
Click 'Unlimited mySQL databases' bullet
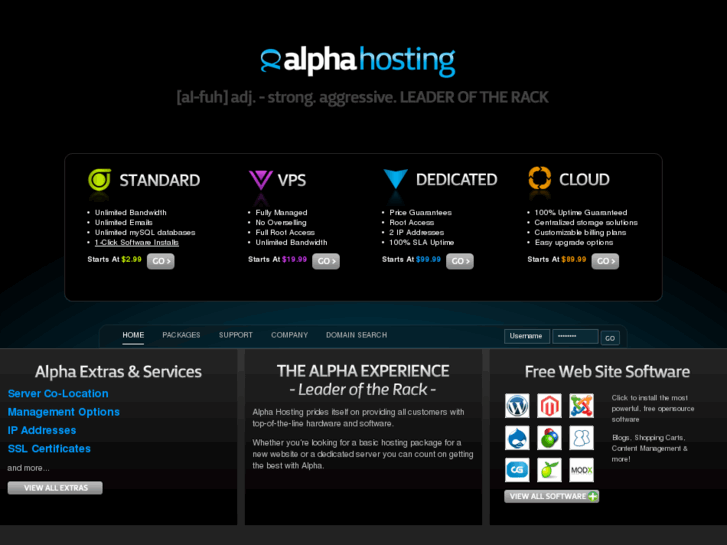145,232
